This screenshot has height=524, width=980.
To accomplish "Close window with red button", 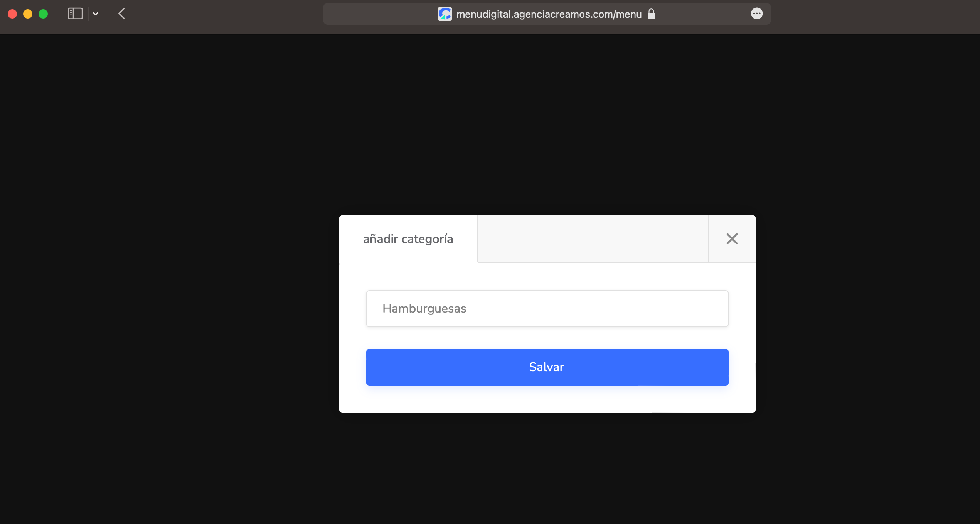I will [12, 14].
